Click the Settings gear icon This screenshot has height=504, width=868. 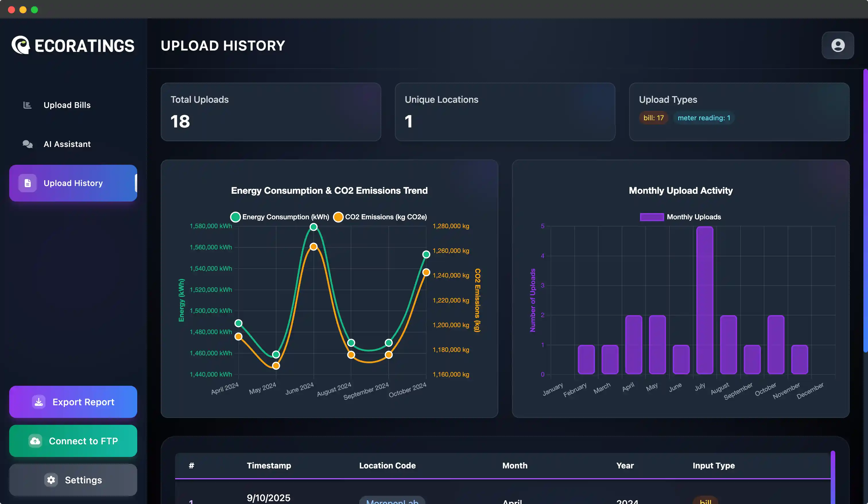51,480
